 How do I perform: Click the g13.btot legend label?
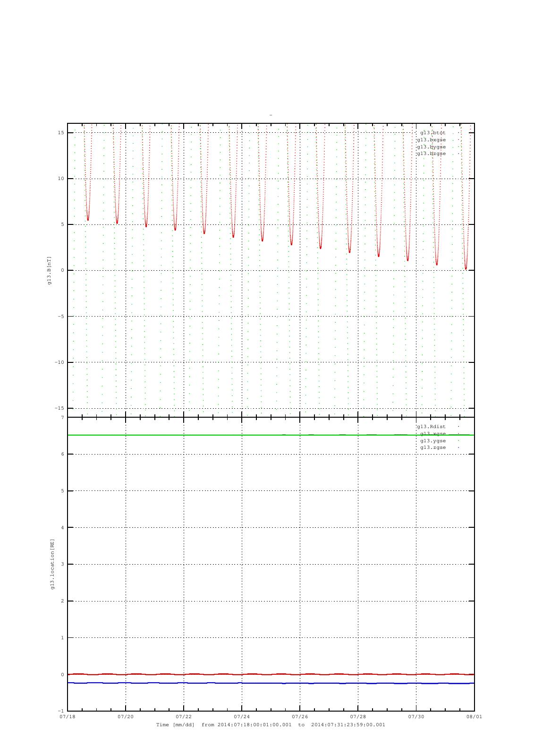coord(432,133)
